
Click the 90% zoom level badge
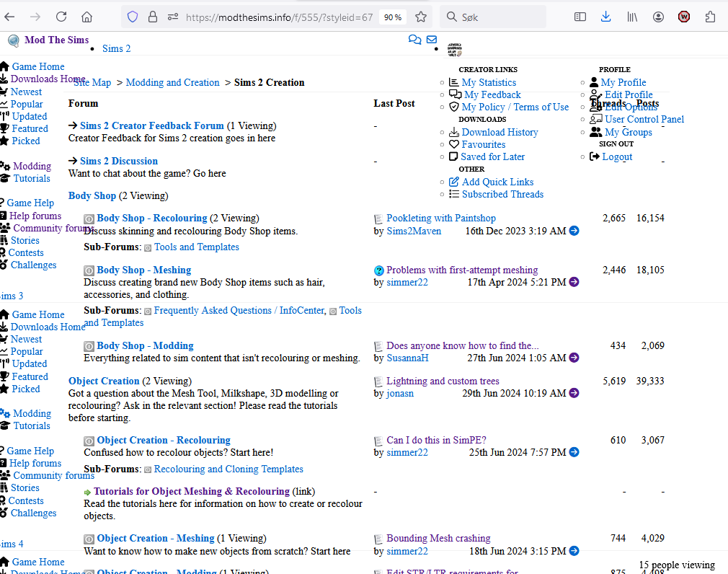pos(393,17)
